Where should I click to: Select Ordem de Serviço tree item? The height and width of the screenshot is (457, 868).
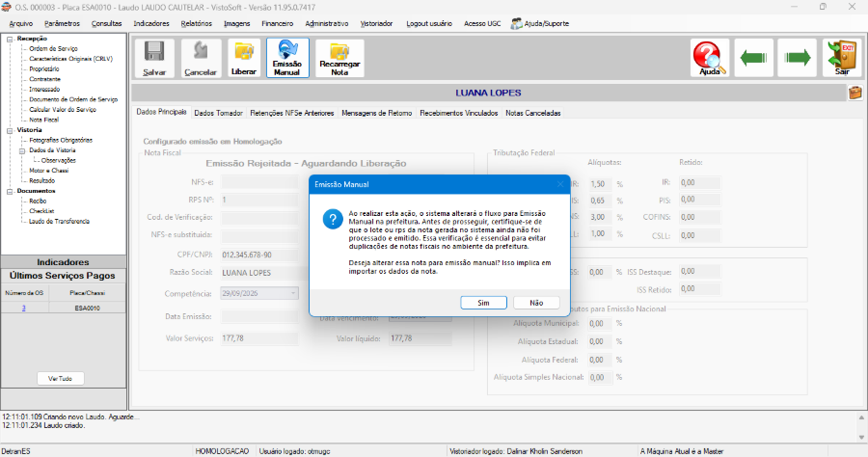53,48
